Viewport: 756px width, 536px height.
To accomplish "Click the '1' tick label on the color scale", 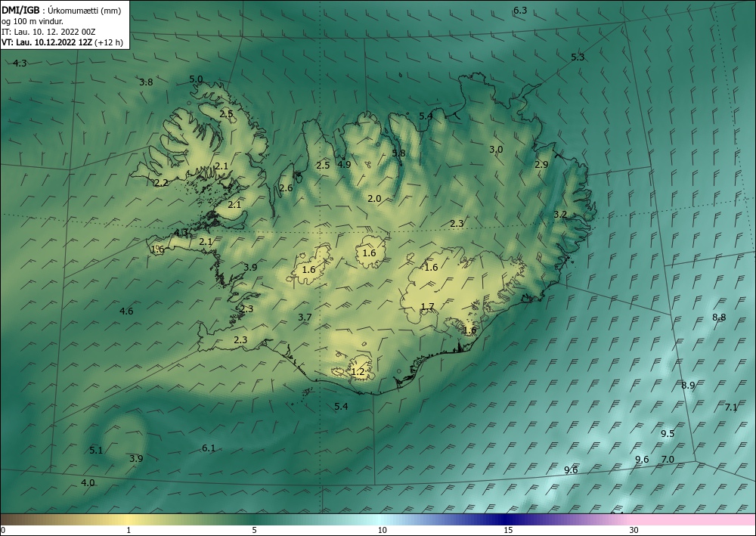I will click(x=129, y=531).
